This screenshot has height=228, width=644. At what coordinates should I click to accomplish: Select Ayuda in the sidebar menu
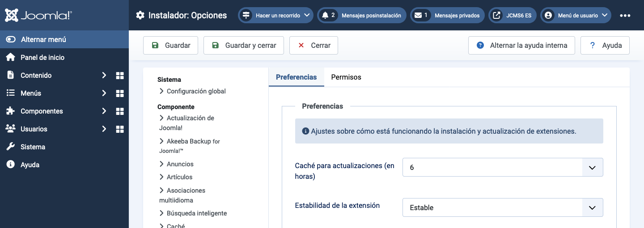click(x=64, y=165)
